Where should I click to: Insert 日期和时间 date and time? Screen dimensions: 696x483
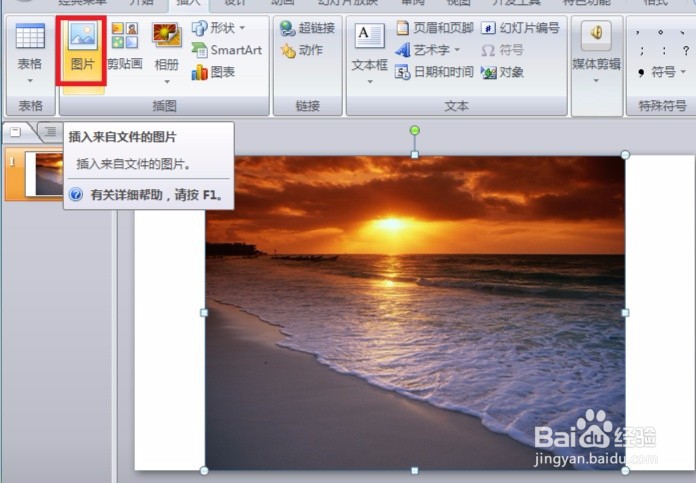pyautogui.click(x=434, y=72)
